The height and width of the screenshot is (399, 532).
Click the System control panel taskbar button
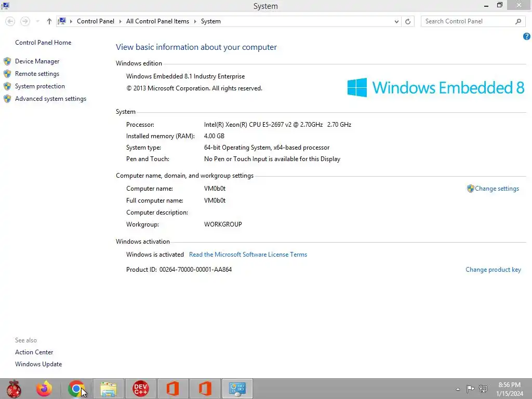237,389
